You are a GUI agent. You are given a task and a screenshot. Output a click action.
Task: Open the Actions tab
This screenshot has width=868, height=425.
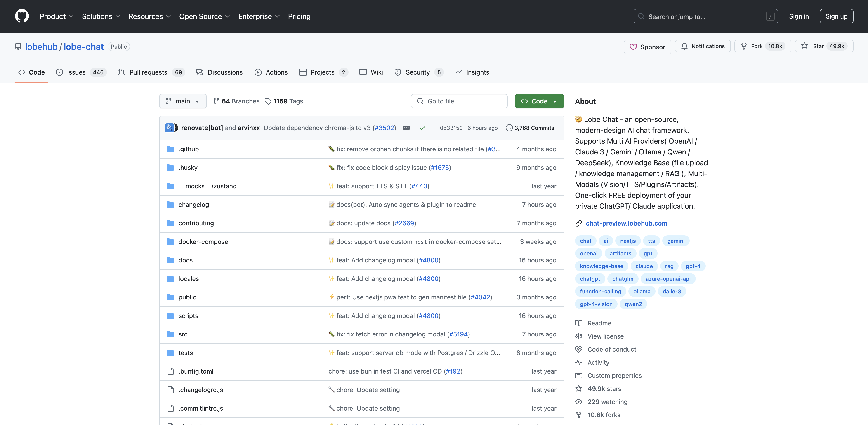(271, 72)
